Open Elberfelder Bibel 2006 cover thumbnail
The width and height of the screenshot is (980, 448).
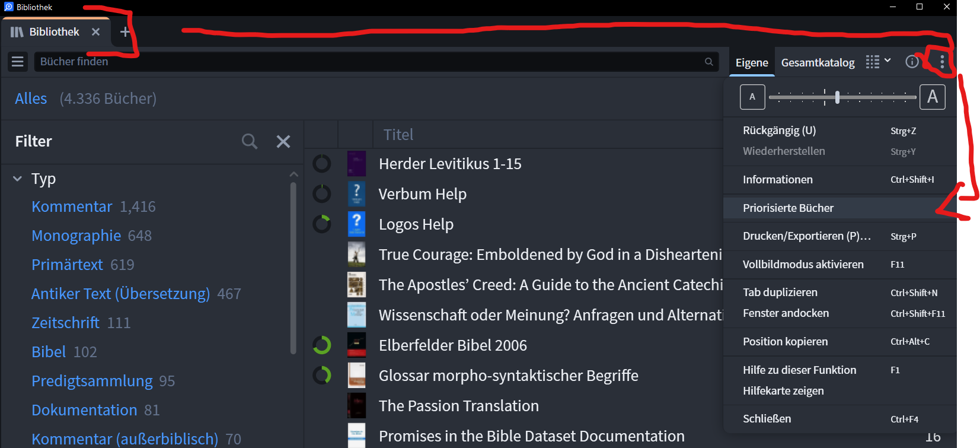[x=356, y=345]
